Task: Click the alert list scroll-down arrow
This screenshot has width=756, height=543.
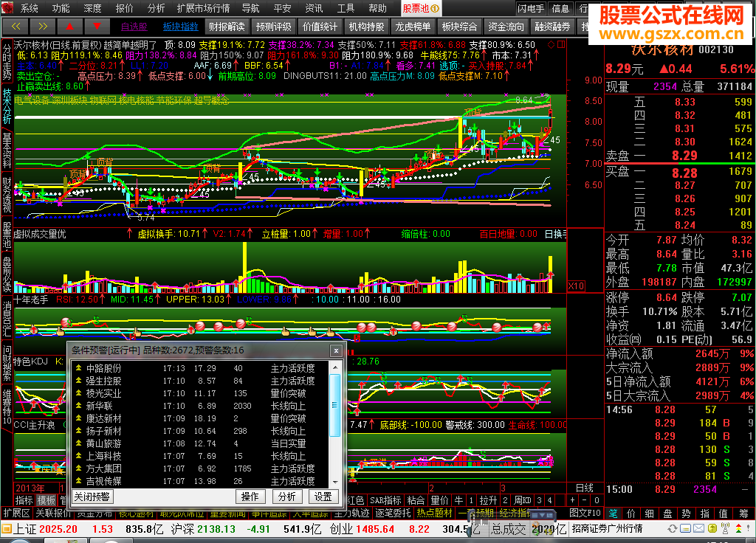Action: click(335, 482)
